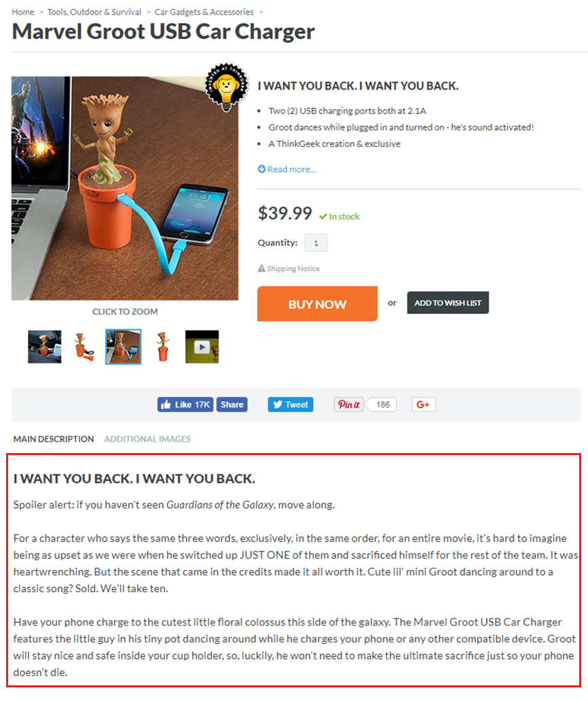The width and height of the screenshot is (588, 701).
Task: Open the Additional Images tab
Action: coord(147,439)
